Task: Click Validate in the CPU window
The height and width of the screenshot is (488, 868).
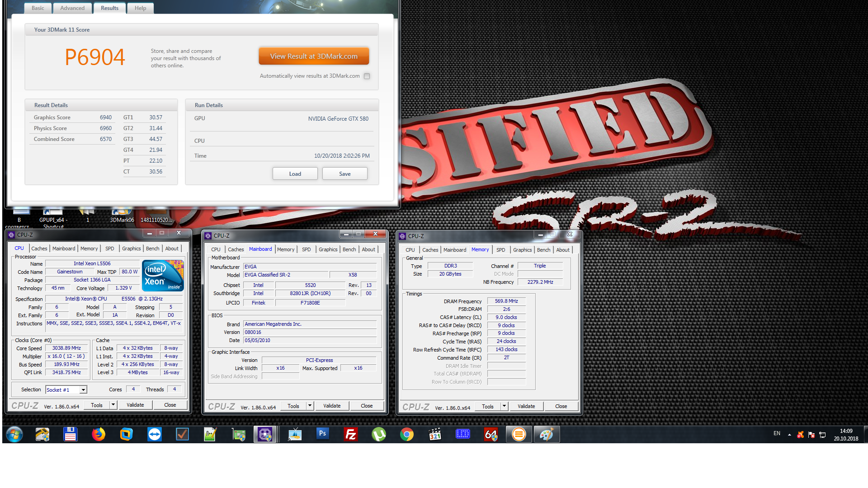Action: coord(135,405)
